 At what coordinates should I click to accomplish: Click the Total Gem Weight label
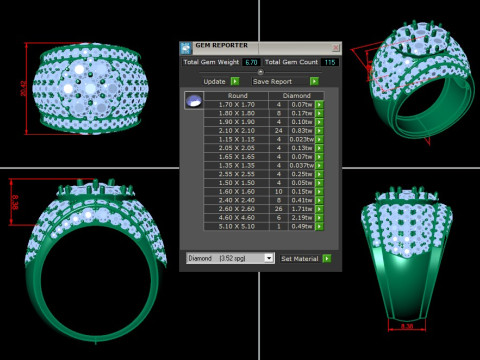[211, 62]
